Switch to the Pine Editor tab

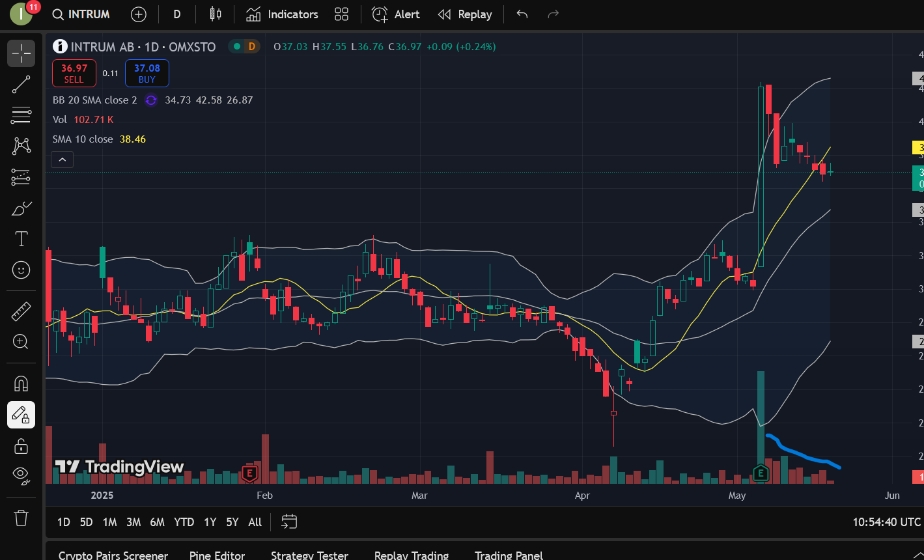click(x=217, y=555)
